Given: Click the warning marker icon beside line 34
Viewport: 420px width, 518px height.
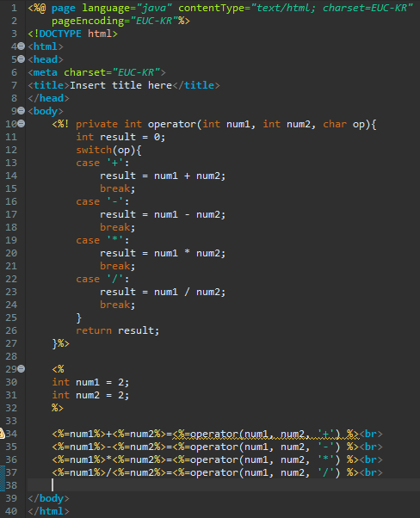Looking at the screenshot, I should (2, 434).
